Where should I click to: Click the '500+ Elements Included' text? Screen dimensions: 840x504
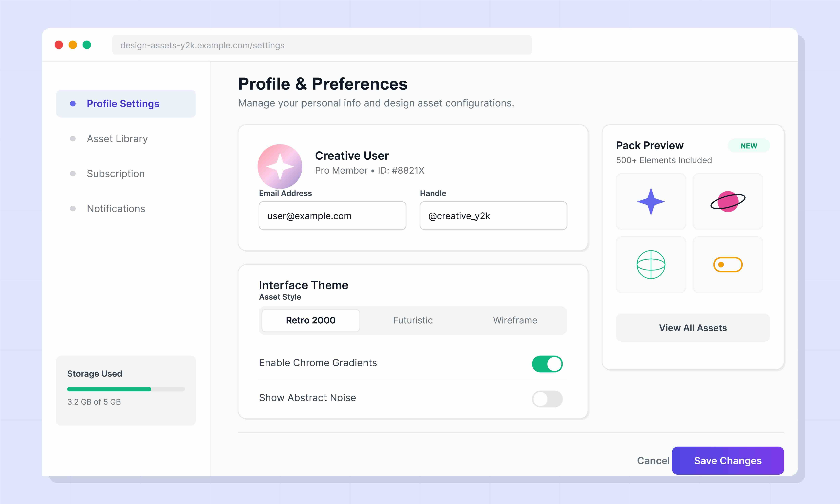(664, 160)
